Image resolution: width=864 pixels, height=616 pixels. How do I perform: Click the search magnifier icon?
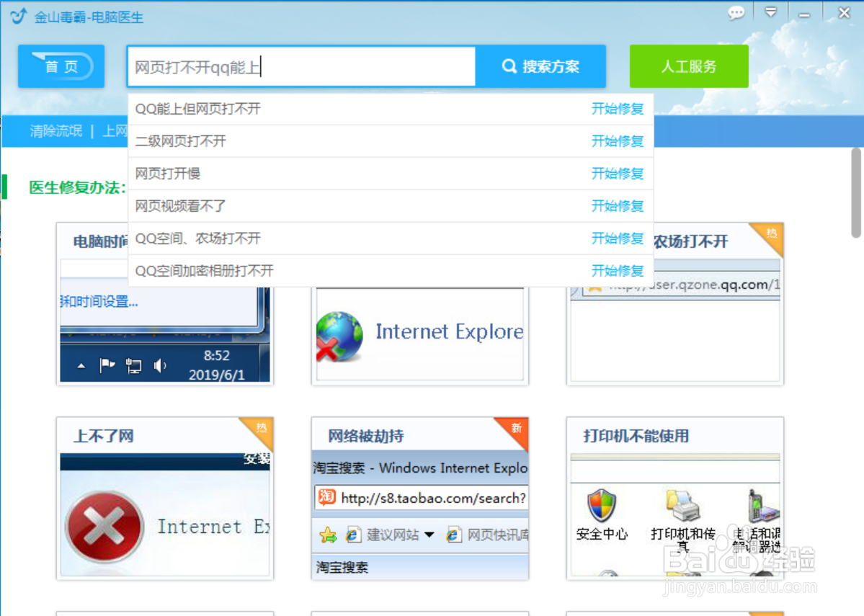pyautogui.click(x=509, y=67)
